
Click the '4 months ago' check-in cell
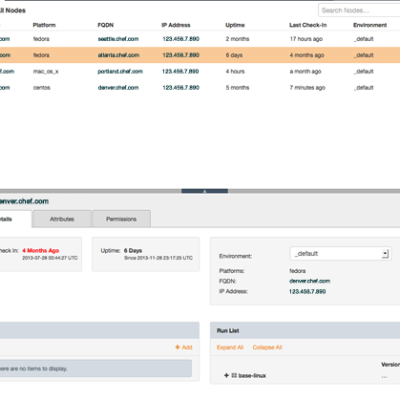[x=307, y=55]
